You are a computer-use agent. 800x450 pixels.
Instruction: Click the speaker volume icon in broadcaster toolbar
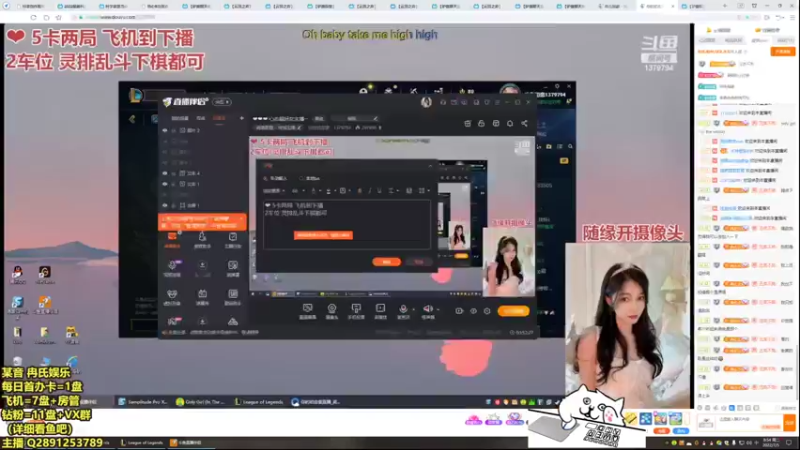click(428, 309)
